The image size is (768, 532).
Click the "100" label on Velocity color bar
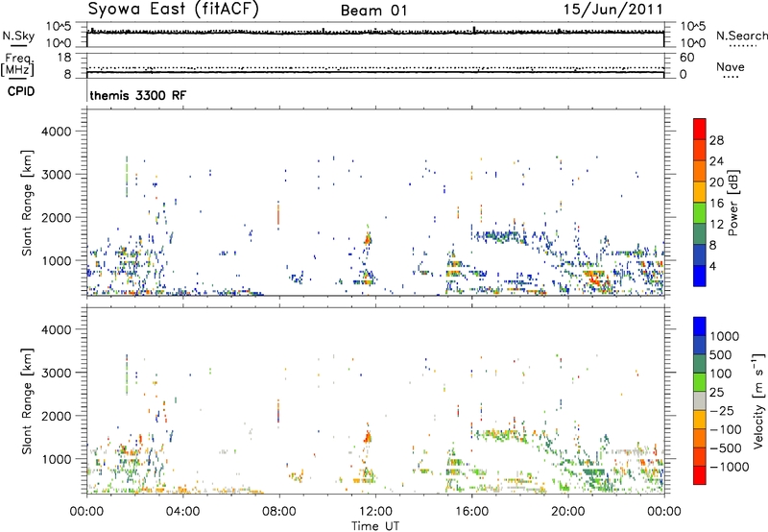coord(720,374)
